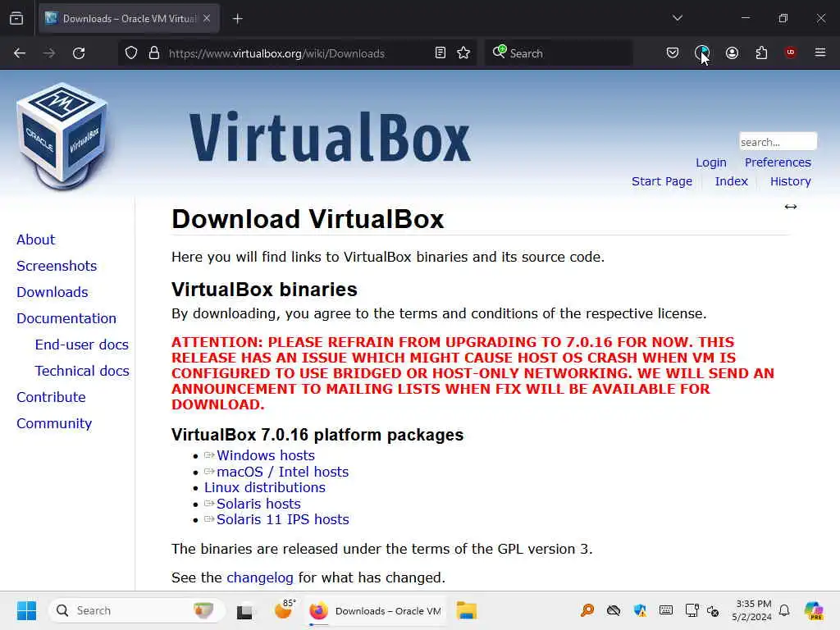The width and height of the screenshot is (840, 630).
Task: Reload the current page
Action: point(79,53)
